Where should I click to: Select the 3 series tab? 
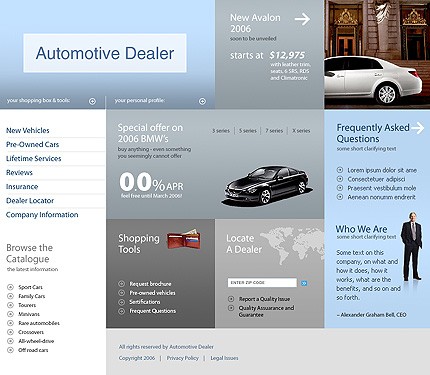coord(221,131)
